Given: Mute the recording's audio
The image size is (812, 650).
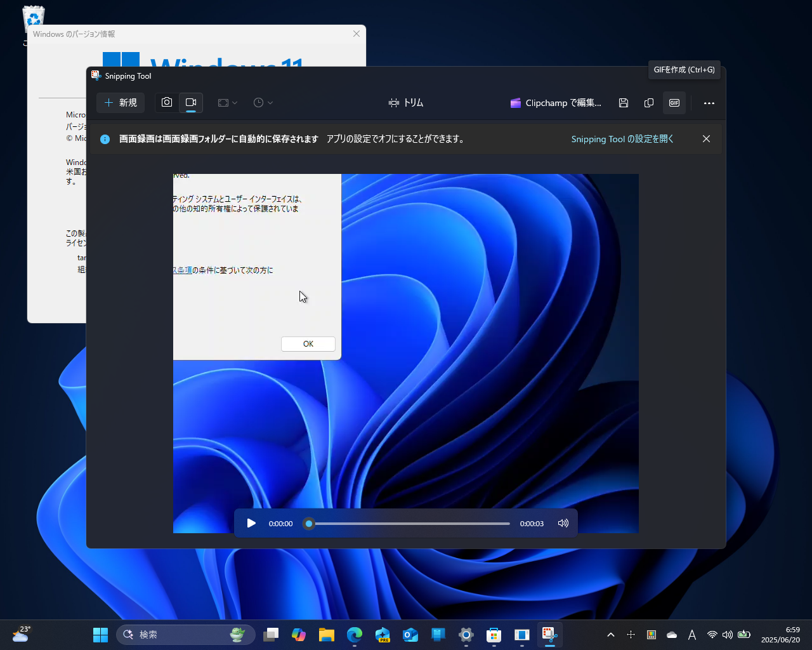Looking at the screenshot, I should click(563, 523).
